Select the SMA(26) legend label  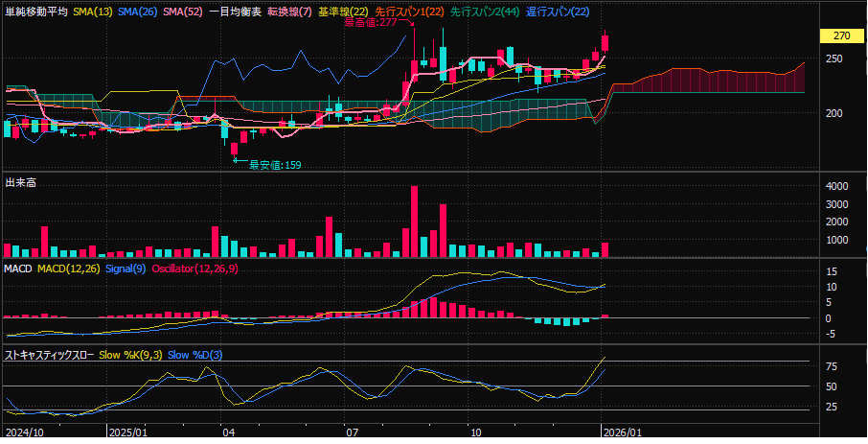[x=137, y=11]
